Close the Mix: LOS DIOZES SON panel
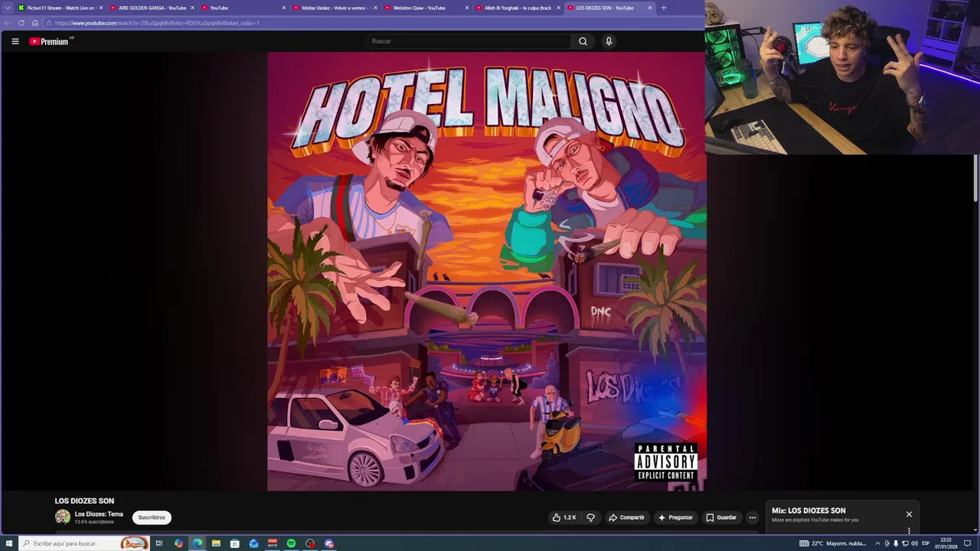The height and width of the screenshot is (551, 980). click(909, 514)
